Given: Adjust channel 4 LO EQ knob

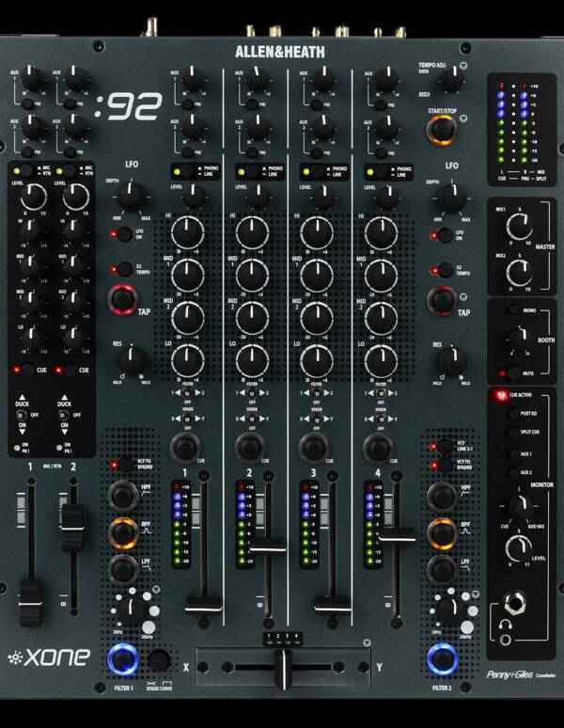Looking at the screenshot, I should (382, 361).
